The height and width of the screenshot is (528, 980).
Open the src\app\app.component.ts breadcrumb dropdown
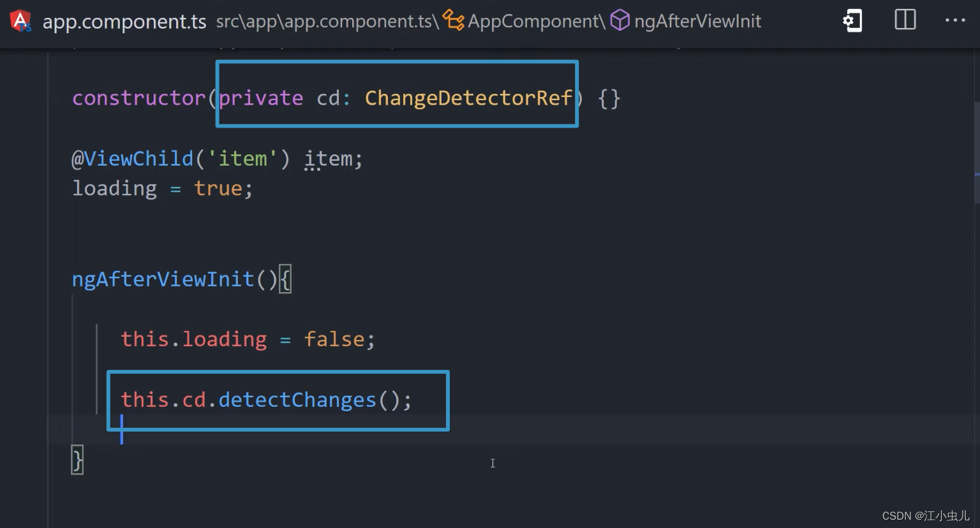pyautogui.click(x=325, y=20)
